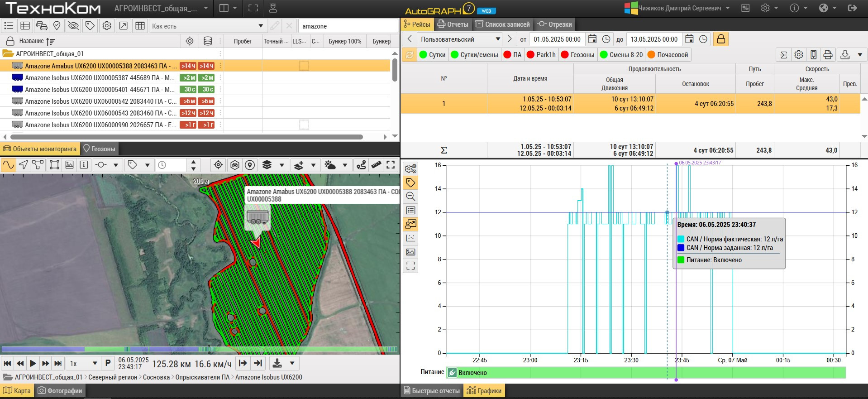Click the objects list horizontal scrollbar
The image size is (868, 399).
186,137
